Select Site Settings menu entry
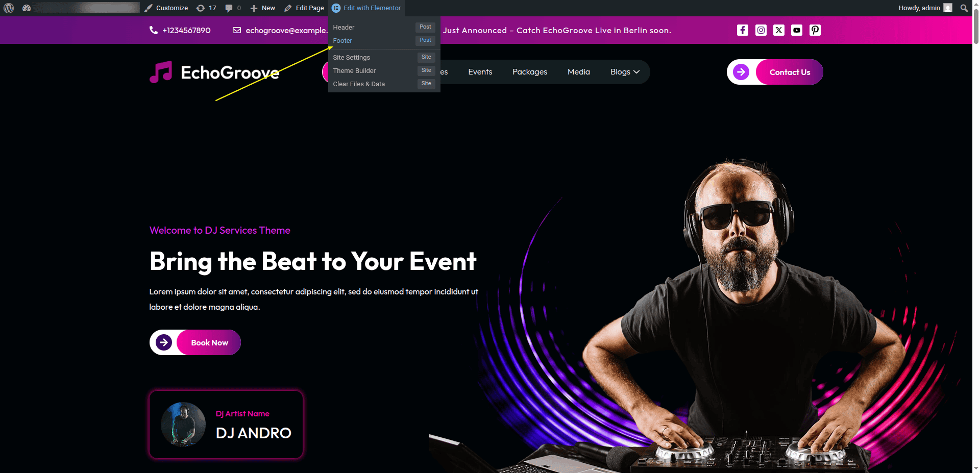980x473 pixels. pos(351,58)
